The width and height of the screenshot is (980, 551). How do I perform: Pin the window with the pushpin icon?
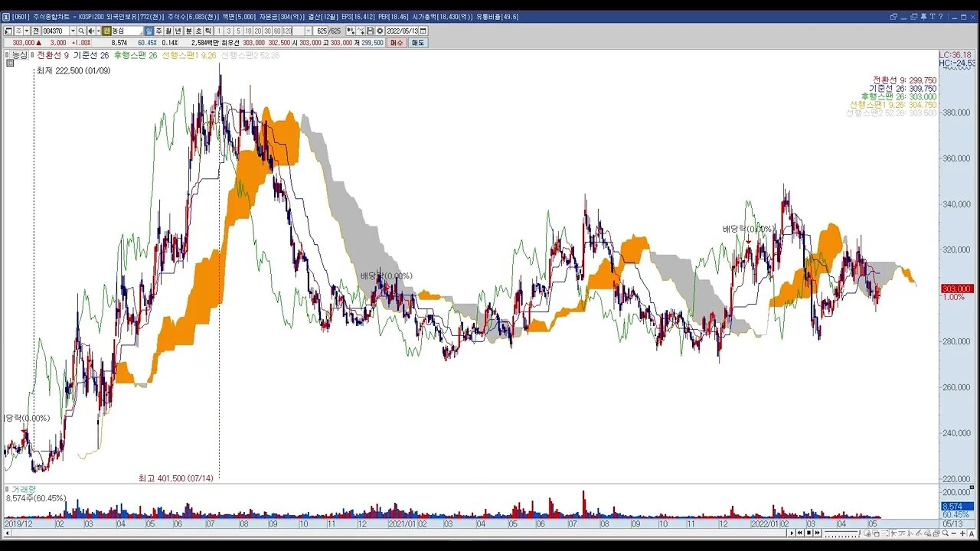coord(923,17)
